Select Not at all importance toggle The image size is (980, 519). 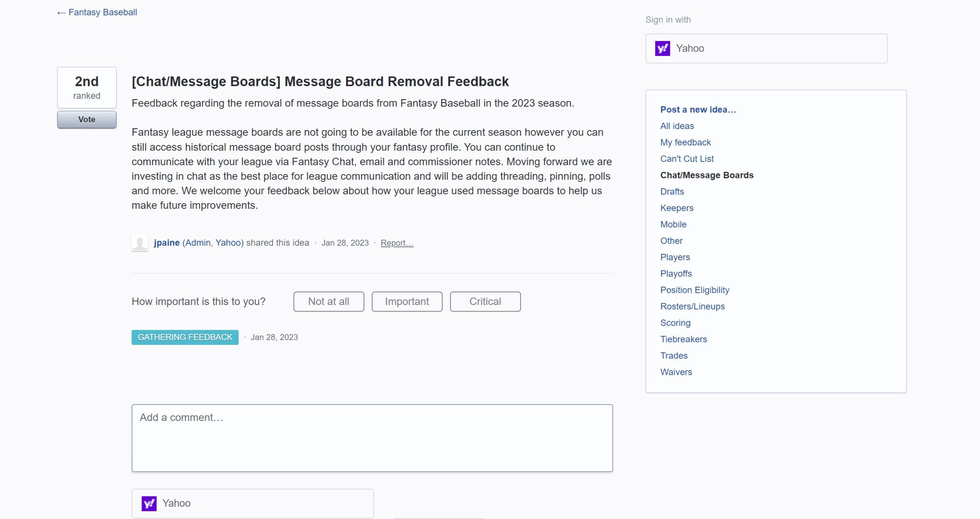(328, 301)
